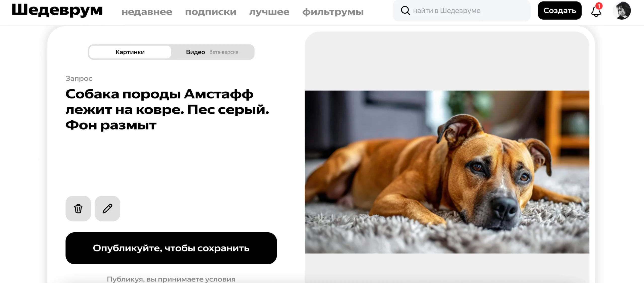Click the Запрос label above the prompt
Screen dimensions: 644x283
click(79, 78)
